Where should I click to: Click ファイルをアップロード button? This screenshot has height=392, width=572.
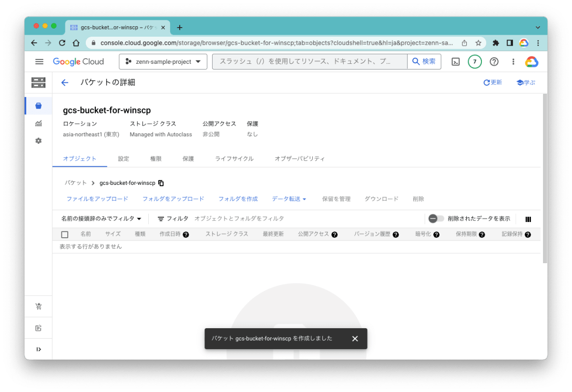[x=97, y=199]
